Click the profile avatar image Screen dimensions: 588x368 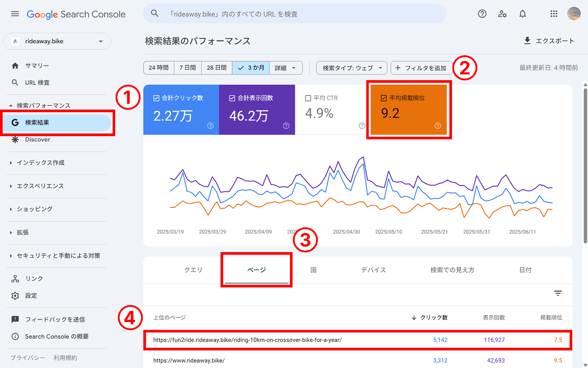(574, 14)
